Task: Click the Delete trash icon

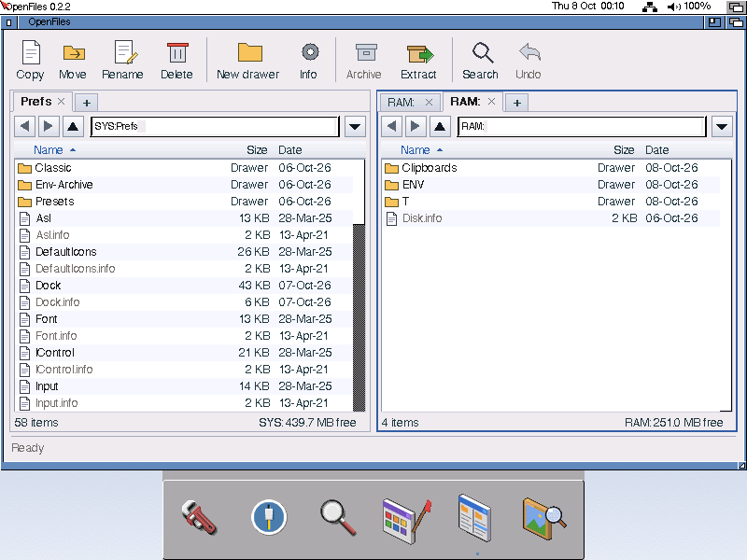Action: [x=176, y=60]
